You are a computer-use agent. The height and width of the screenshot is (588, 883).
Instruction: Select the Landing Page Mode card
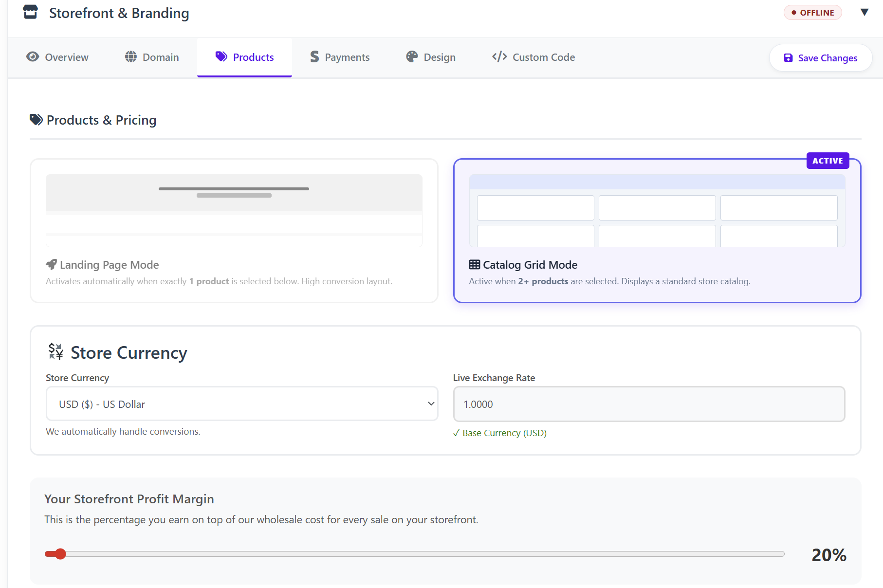coord(234,231)
